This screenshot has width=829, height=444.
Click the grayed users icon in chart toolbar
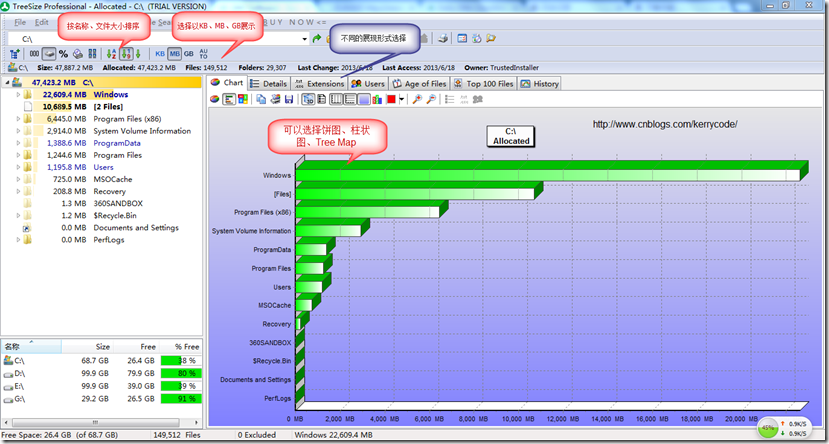477,99
